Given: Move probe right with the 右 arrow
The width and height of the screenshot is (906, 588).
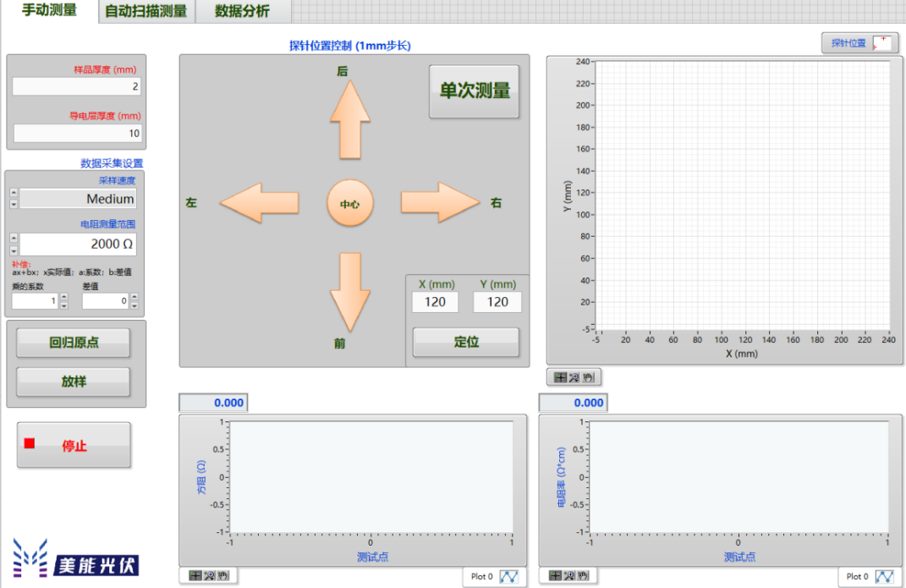Looking at the screenshot, I should click(440, 203).
